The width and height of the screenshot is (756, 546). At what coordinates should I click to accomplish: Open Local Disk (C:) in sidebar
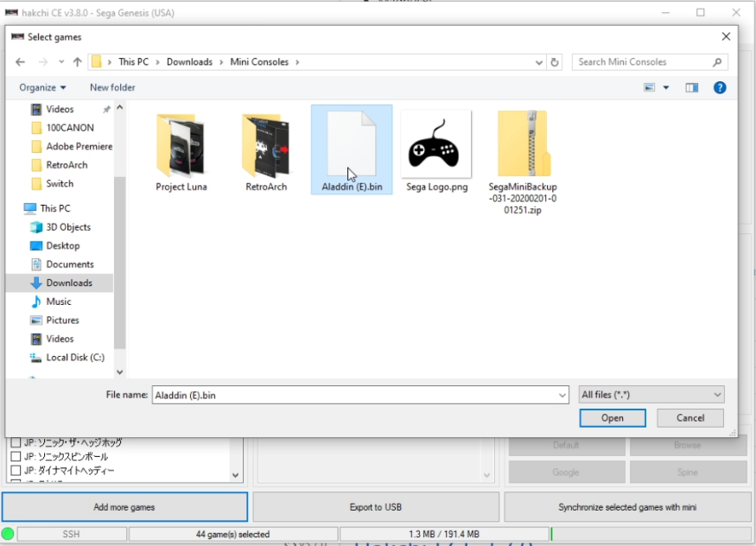pos(74,358)
